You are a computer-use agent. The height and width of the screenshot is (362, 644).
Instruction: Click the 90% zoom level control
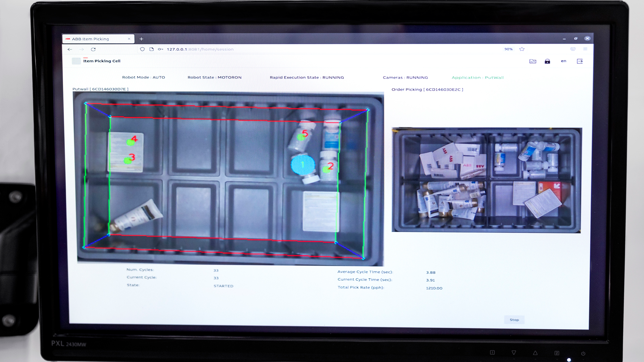click(508, 49)
